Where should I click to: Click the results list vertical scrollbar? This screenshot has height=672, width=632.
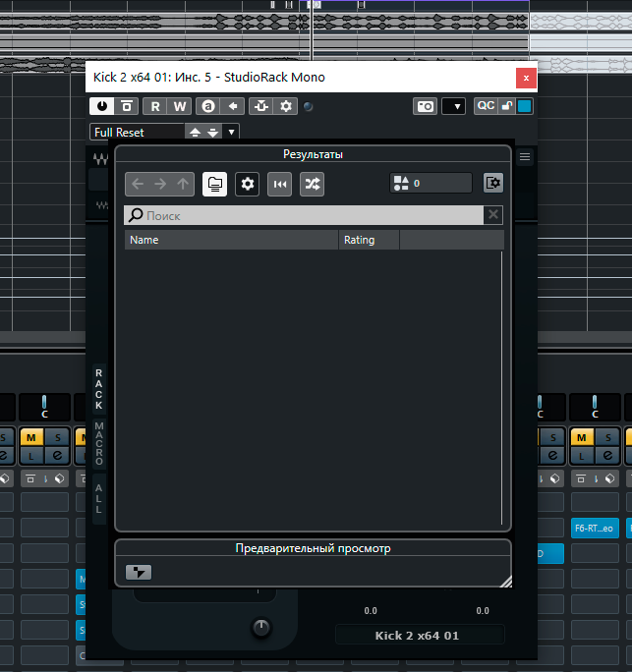click(x=501, y=388)
